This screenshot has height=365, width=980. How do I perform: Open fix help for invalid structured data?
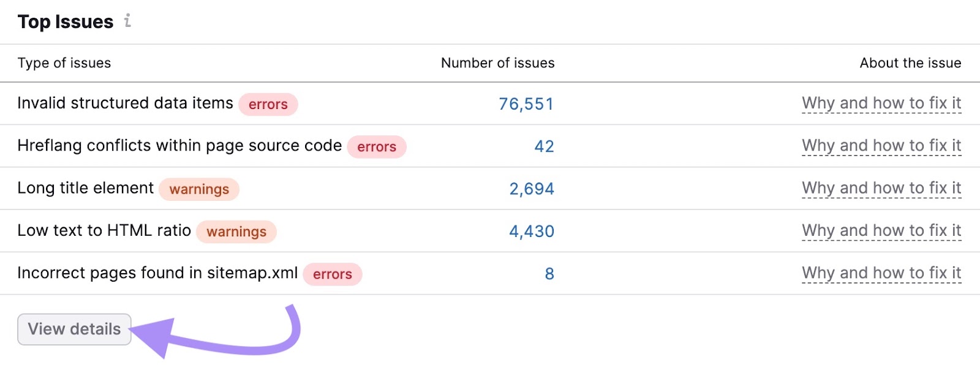coord(881,103)
